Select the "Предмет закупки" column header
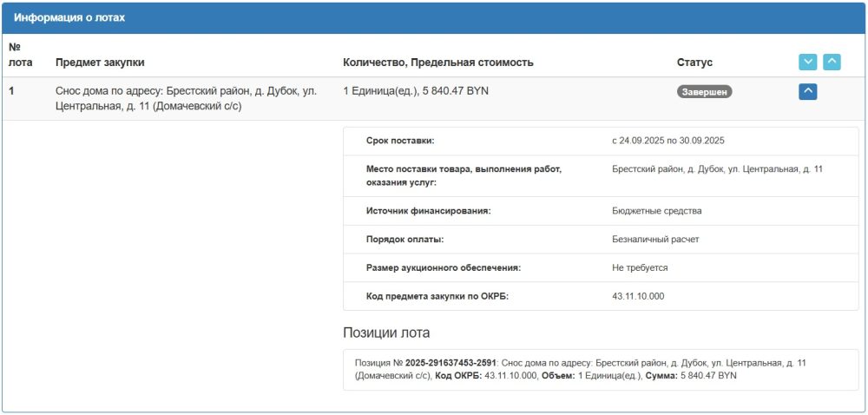This screenshot has height=415, width=868. (x=100, y=63)
